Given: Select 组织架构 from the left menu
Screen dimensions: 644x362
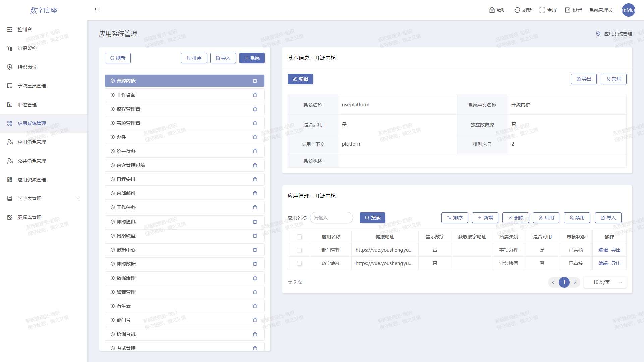Looking at the screenshot, I should coord(27,48).
